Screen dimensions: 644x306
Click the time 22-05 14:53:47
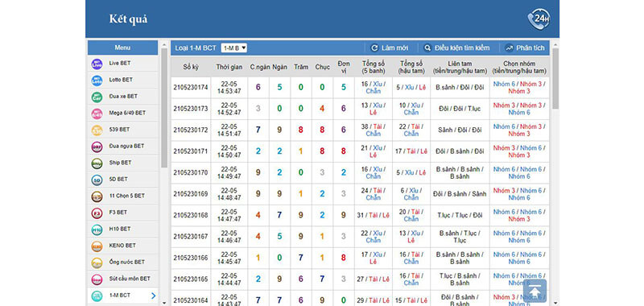pyautogui.click(x=229, y=88)
